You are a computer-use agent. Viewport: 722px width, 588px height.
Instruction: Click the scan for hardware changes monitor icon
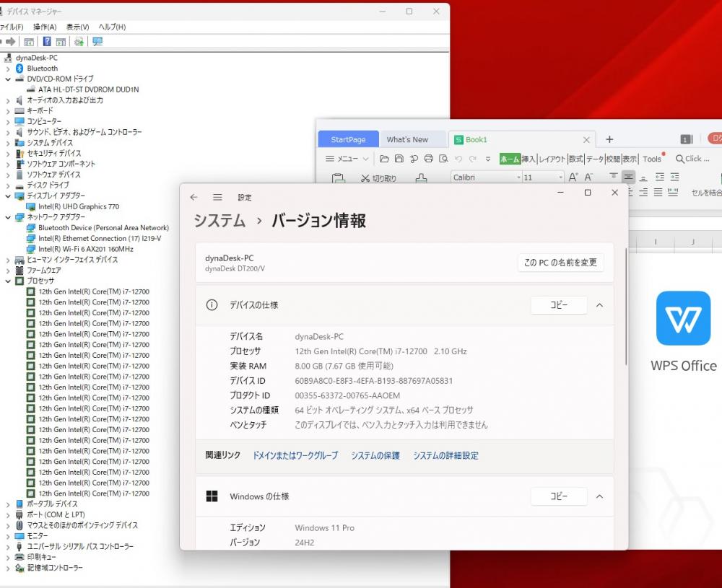(97, 41)
